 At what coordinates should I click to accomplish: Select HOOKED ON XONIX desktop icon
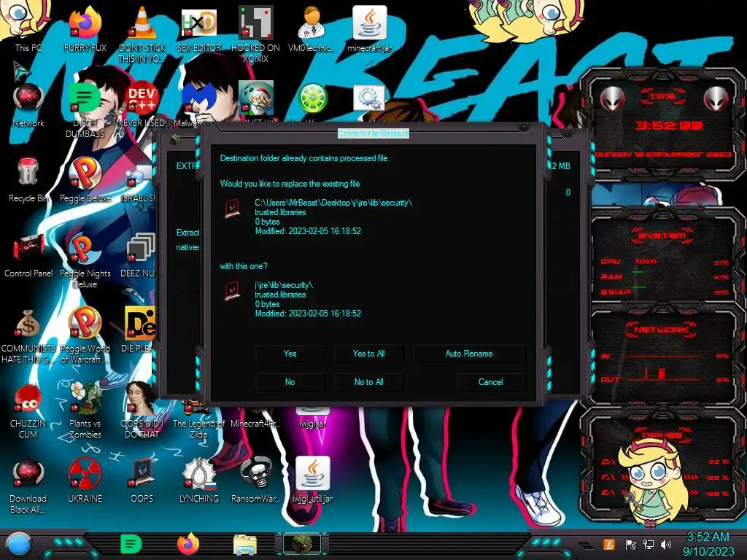tap(255, 34)
